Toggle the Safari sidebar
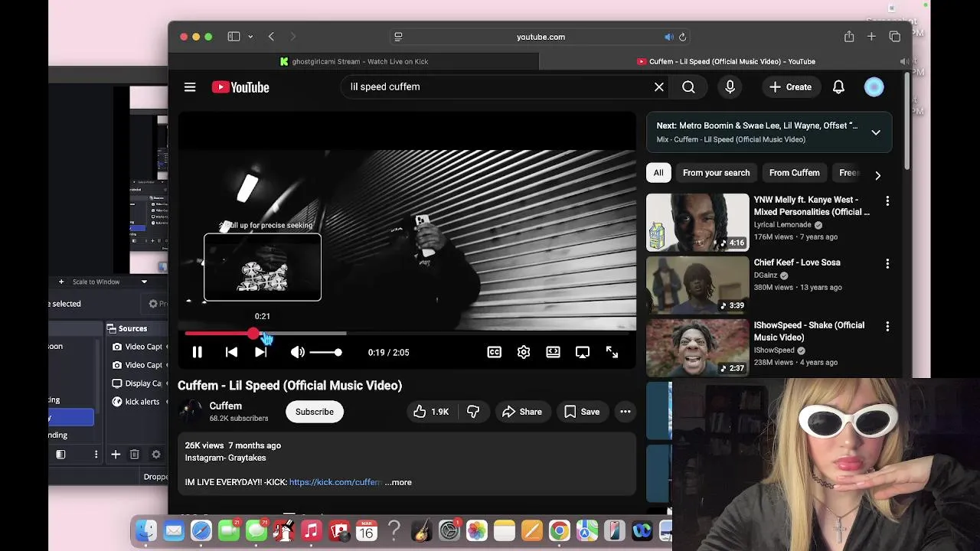The image size is (980, 551). click(x=234, y=37)
